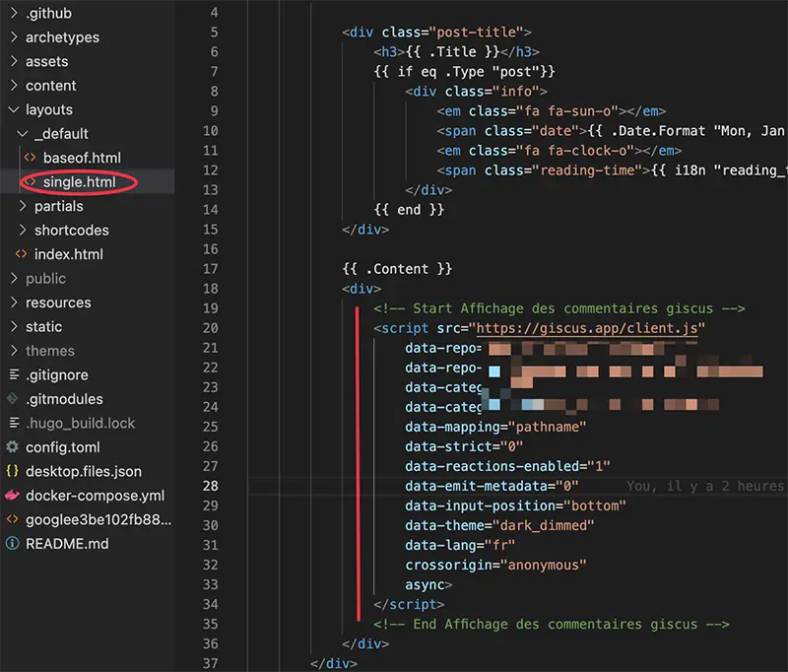Click line number 5 in gutter

(215, 33)
